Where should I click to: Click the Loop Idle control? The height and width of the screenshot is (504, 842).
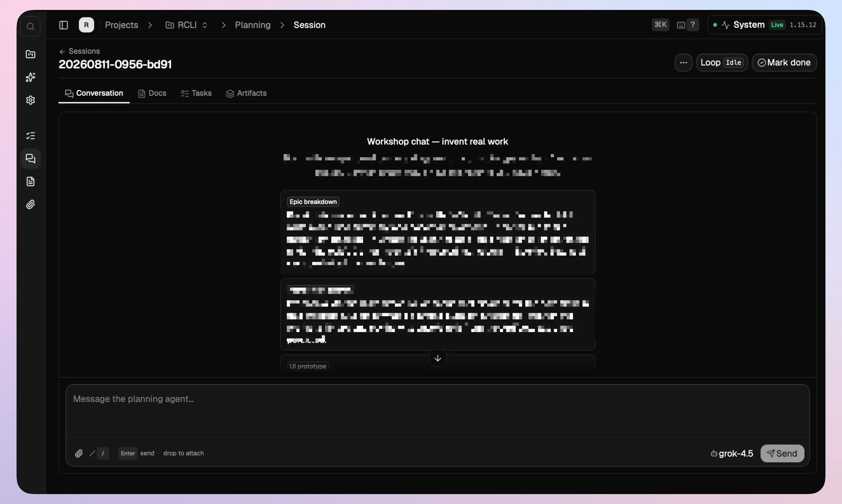722,63
